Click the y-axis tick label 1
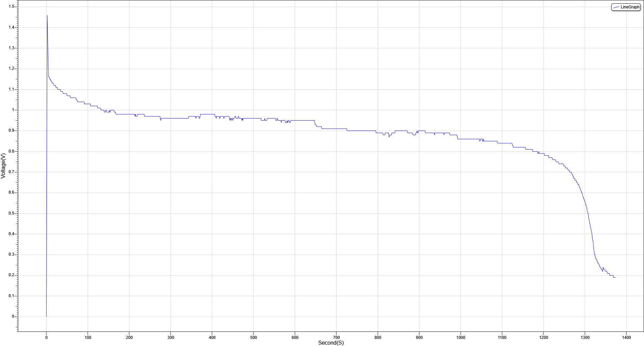The image size is (644, 346). 13,110
